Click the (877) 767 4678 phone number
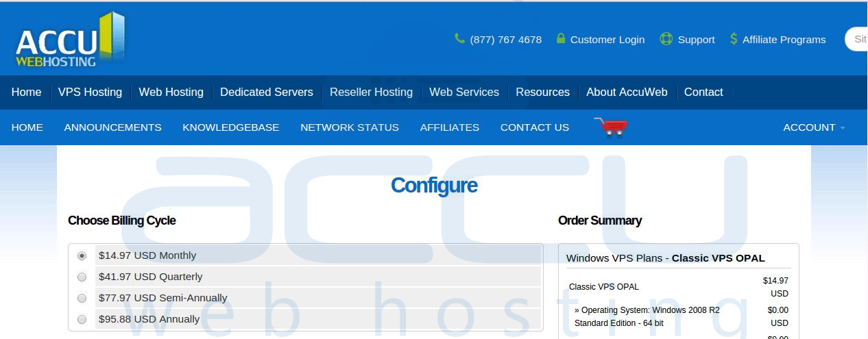This screenshot has height=339, width=868. [506, 40]
